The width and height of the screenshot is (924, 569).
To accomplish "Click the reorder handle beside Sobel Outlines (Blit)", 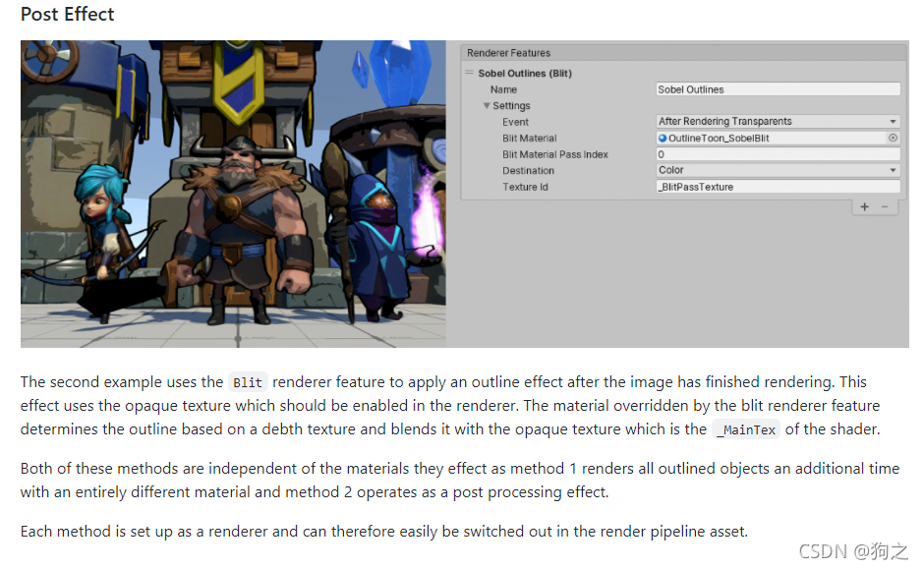I will (469, 73).
